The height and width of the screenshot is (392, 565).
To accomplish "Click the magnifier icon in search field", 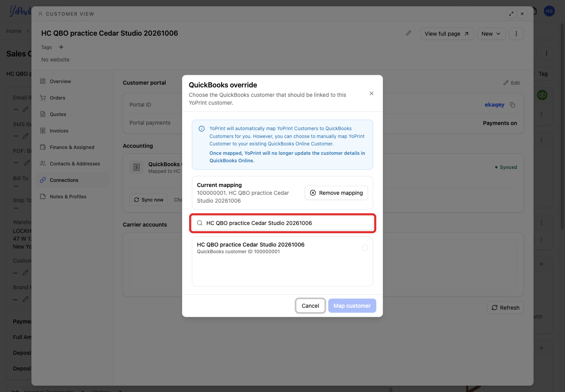I will (x=200, y=223).
